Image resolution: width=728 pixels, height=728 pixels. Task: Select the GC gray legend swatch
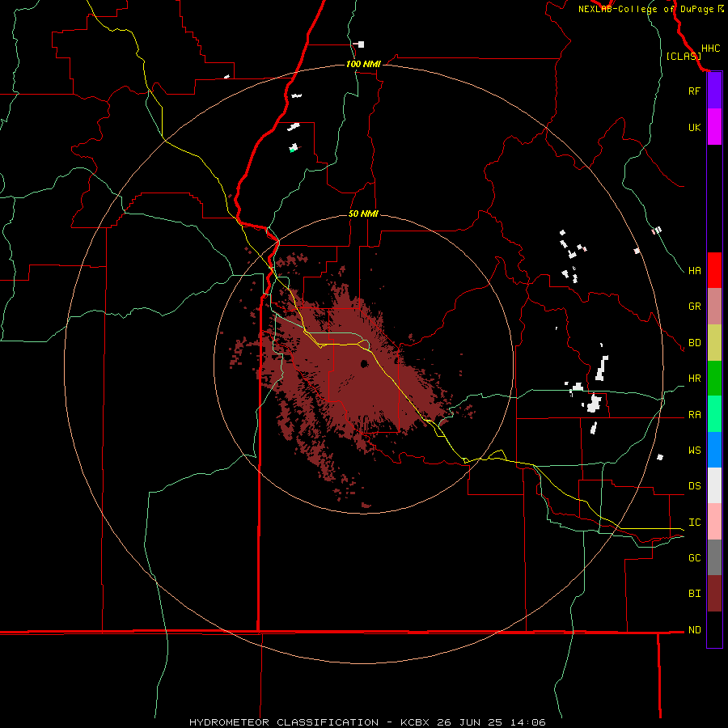pyautogui.click(x=714, y=557)
